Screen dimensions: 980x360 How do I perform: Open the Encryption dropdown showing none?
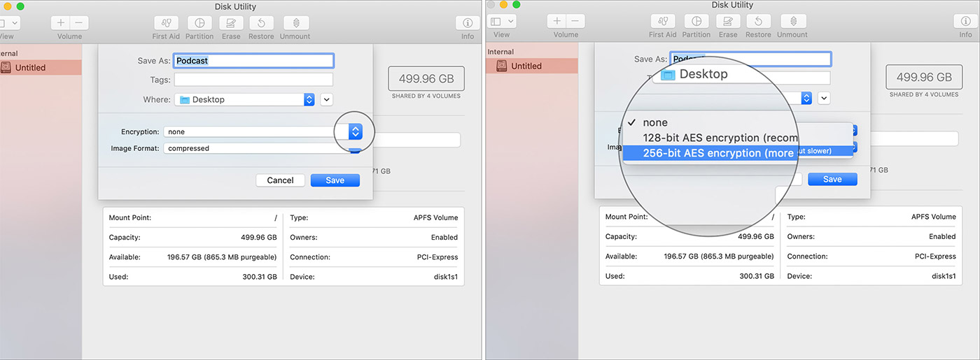click(x=262, y=131)
